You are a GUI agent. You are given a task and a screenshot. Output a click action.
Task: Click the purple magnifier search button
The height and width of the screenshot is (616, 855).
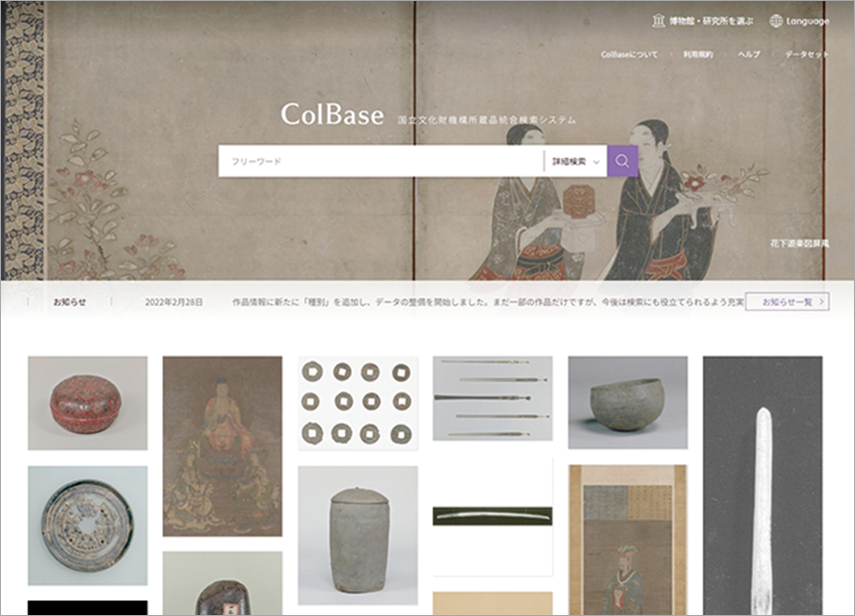tap(622, 161)
